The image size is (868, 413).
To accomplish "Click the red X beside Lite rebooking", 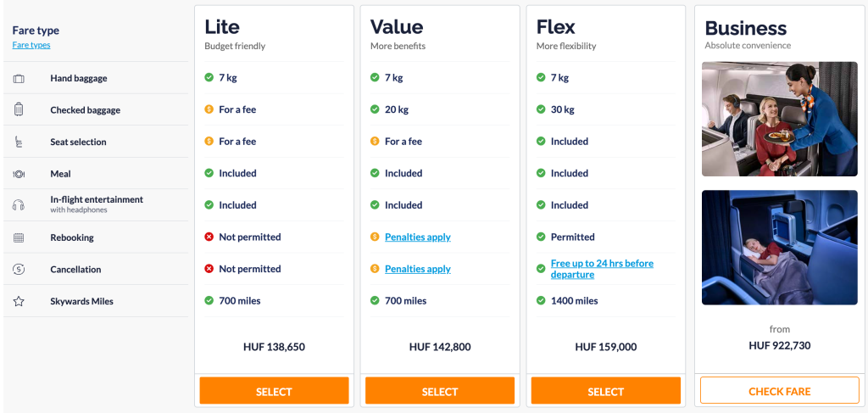I will click(x=209, y=237).
